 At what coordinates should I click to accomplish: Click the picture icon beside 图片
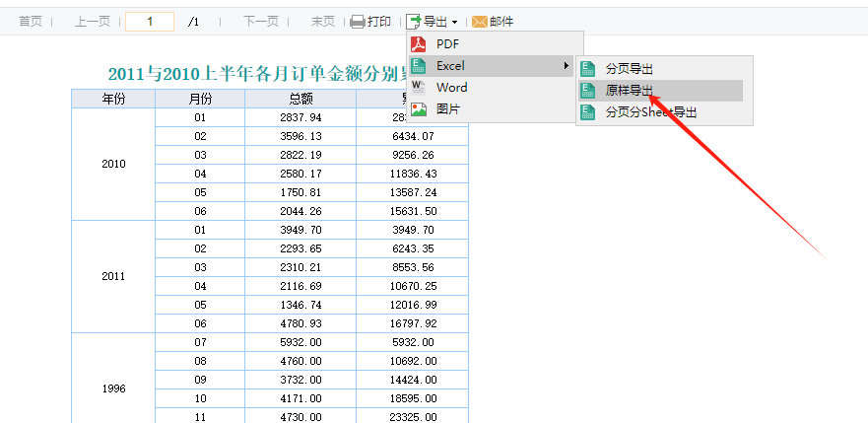click(x=419, y=109)
